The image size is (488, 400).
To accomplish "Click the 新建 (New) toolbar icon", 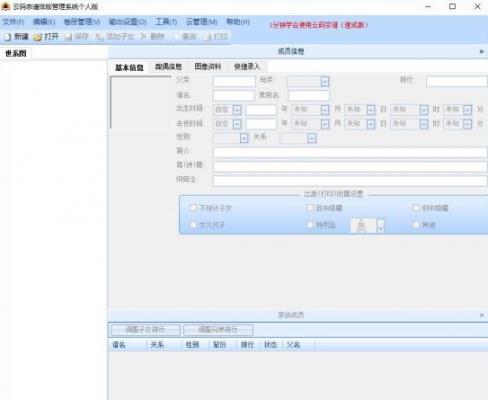I will 8,37.
